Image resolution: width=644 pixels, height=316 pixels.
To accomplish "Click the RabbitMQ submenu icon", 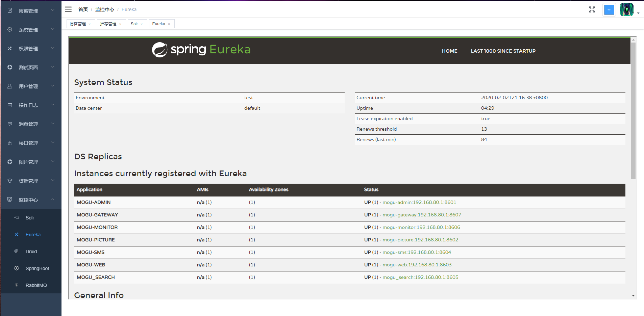I will 17,285.
